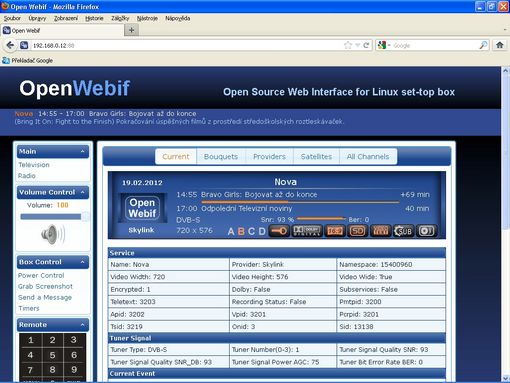Image resolution: width=510 pixels, height=383 pixels.
Task: Click remote keypad button 3
Action: [74, 340]
